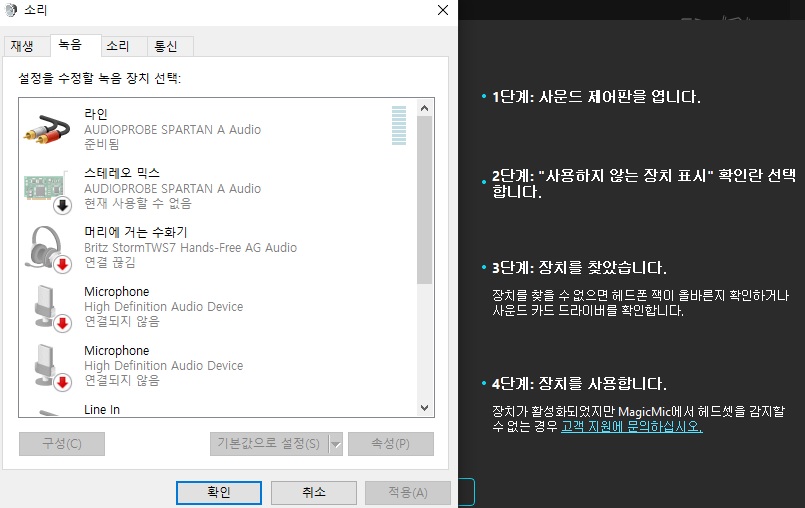Screen dimensions: 805x508
Task: Click the device list scrollbar thumb
Action: click(424, 200)
